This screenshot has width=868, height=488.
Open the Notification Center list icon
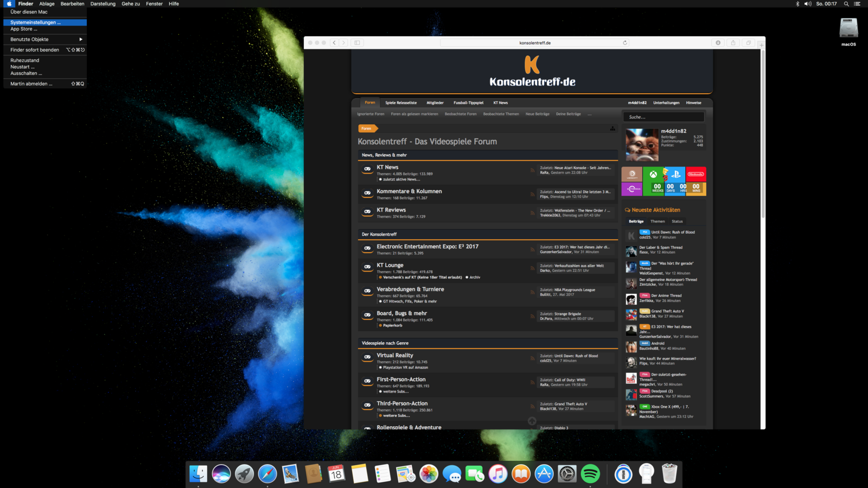pos(857,4)
